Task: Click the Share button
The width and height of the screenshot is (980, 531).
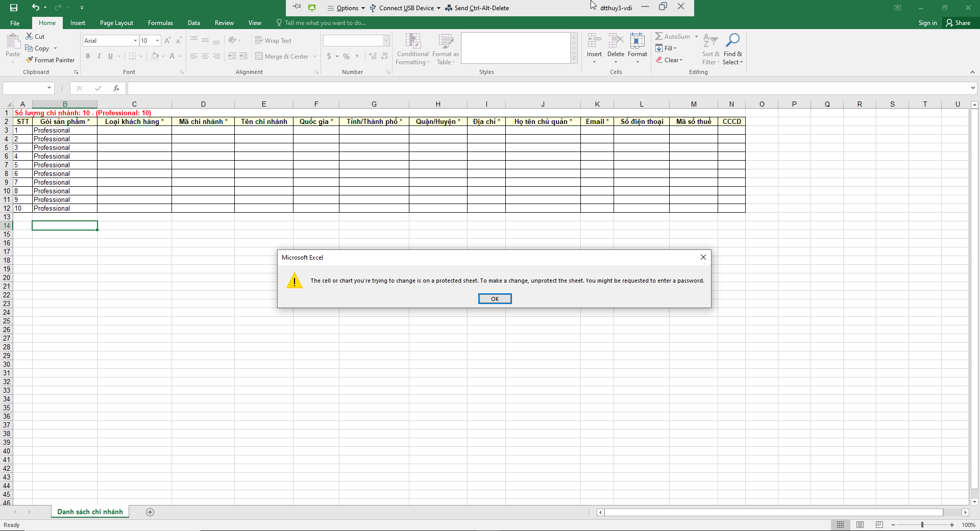Action: tap(958, 23)
